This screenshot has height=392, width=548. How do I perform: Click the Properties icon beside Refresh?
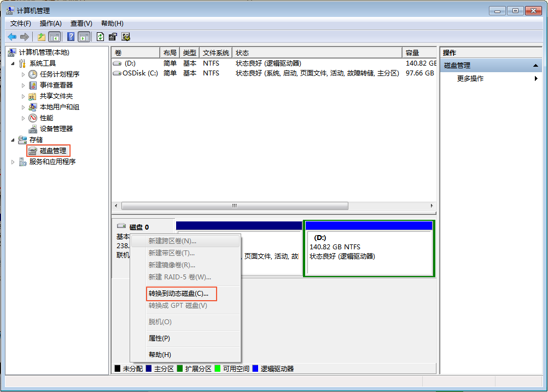[113, 37]
